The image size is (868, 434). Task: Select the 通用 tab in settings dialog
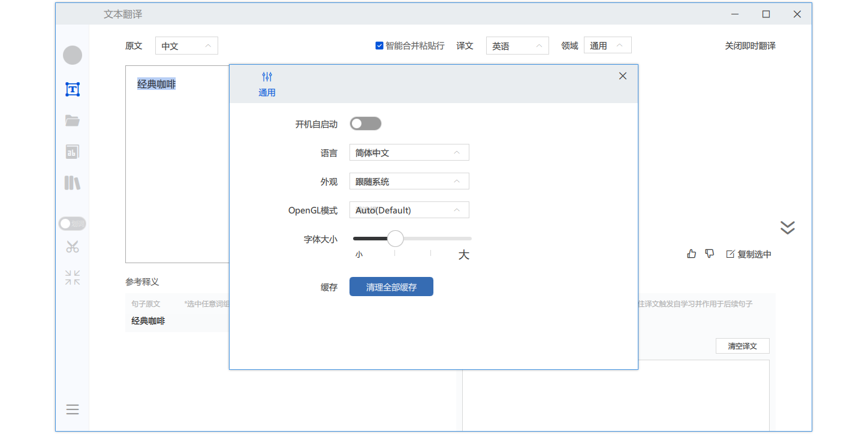pyautogui.click(x=267, y=84)
